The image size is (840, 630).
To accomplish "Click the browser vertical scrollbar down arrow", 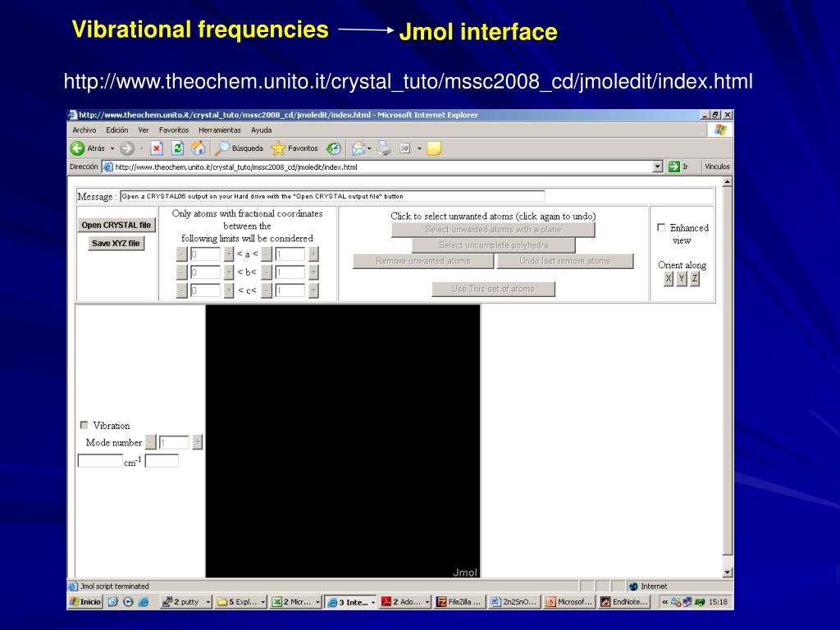I will coord(727,572).
